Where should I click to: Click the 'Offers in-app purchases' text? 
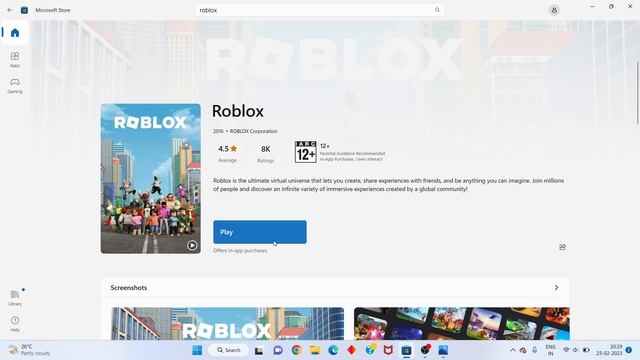click(x=240, y=251)
